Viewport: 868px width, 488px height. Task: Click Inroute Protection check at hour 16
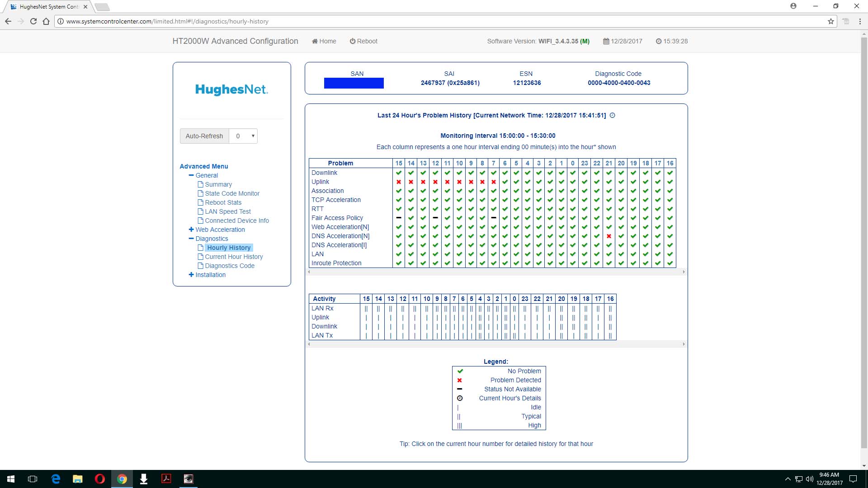[670, 263]
